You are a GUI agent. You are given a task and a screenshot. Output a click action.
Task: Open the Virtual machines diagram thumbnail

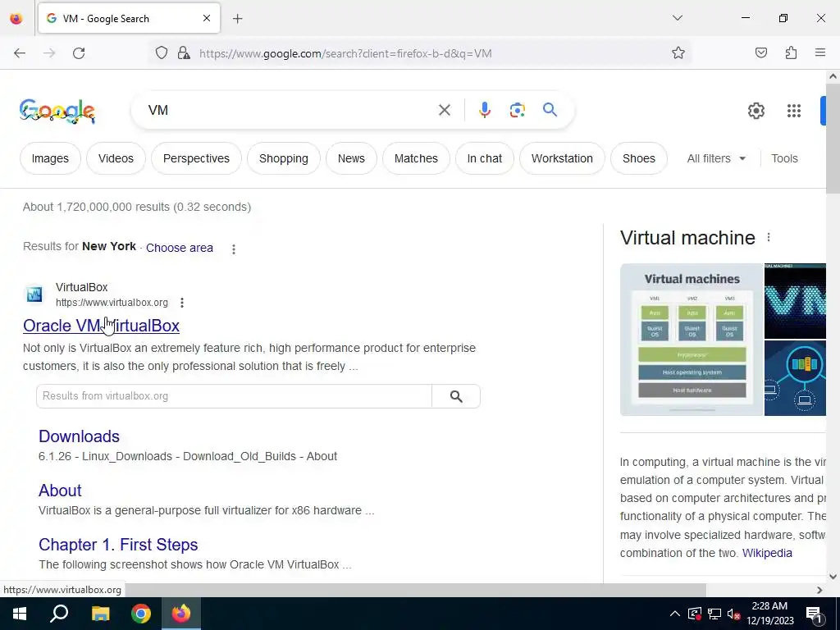691,340
